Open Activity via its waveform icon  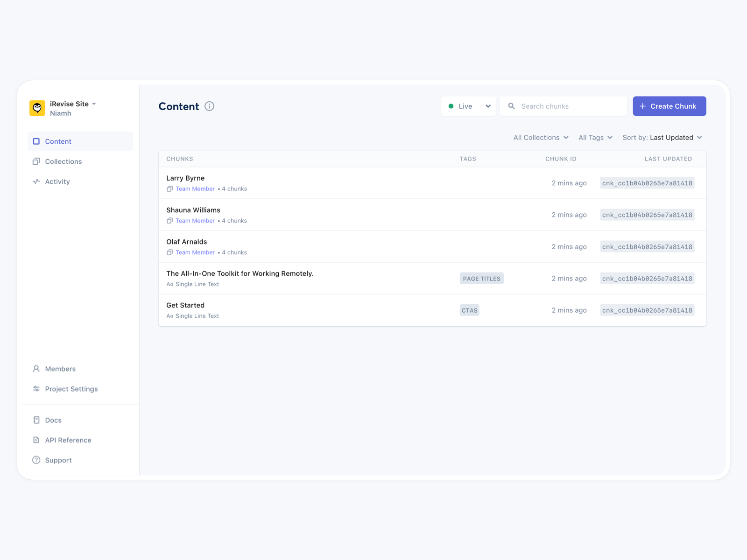click(36, 182)
